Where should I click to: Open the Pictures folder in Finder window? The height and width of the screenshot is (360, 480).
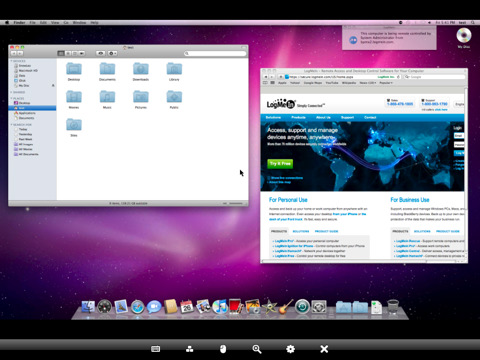tap(141, 100)
